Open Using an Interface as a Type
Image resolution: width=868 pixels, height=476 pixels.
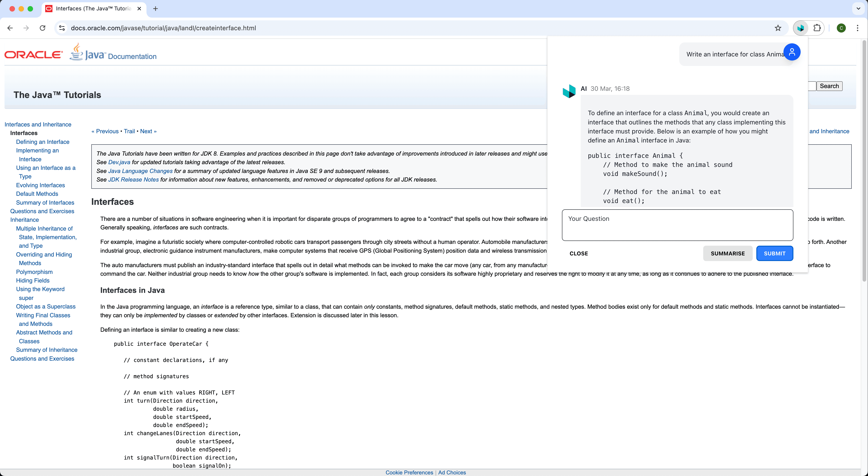click(45, 172)
